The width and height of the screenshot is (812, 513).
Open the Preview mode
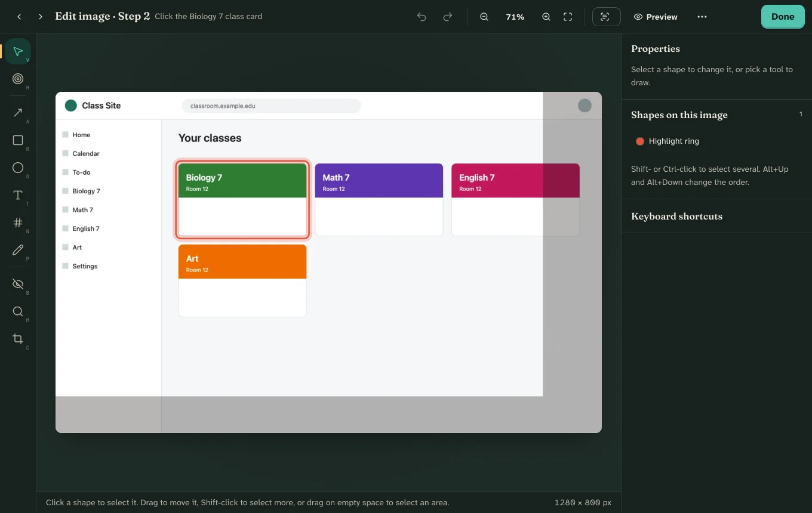click(x=656, y=17)
